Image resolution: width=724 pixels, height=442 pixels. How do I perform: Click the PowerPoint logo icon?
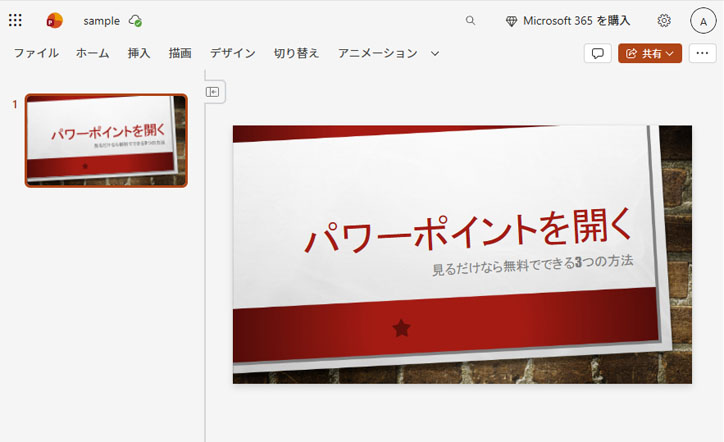point(54,20)
